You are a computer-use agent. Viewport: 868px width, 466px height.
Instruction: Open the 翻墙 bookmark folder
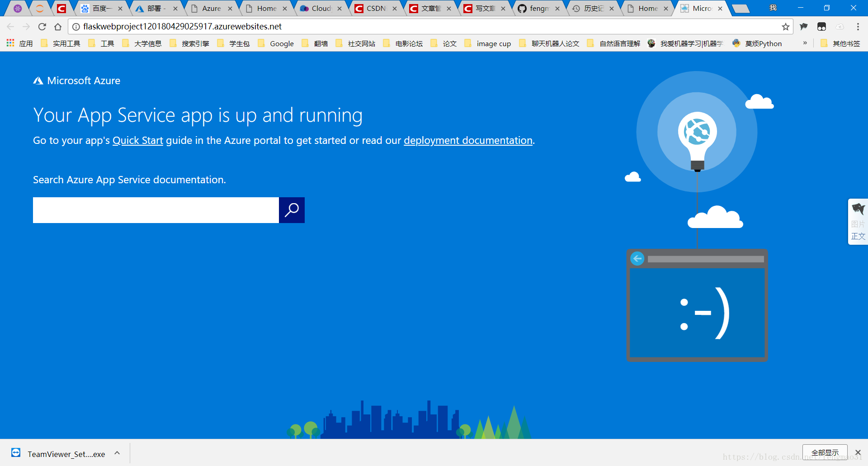(x=315, y=43)
